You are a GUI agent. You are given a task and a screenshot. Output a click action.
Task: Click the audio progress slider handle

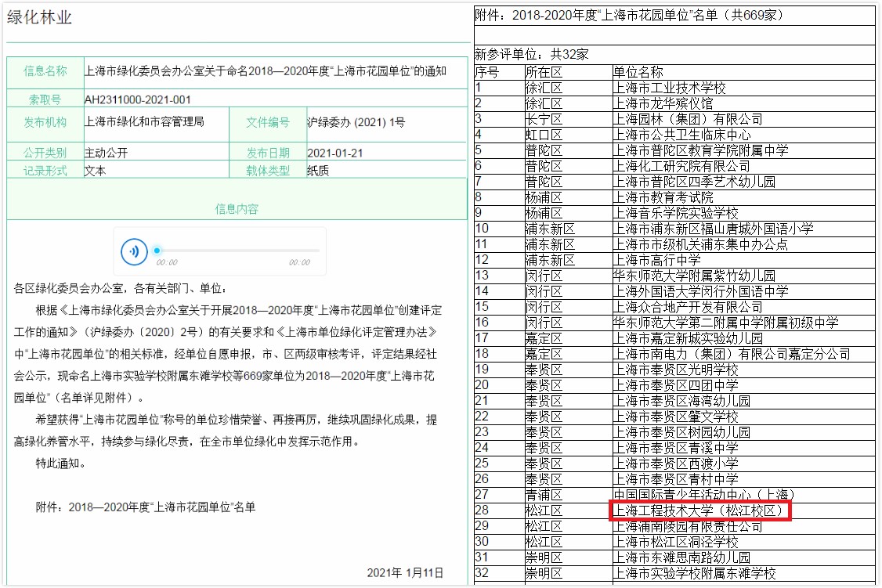(157, 251)
